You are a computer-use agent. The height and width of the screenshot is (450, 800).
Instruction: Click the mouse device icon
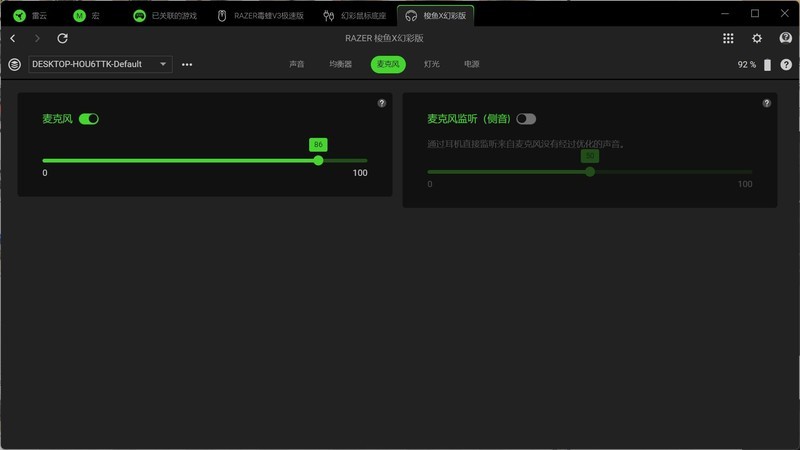(x=222, y=16)
